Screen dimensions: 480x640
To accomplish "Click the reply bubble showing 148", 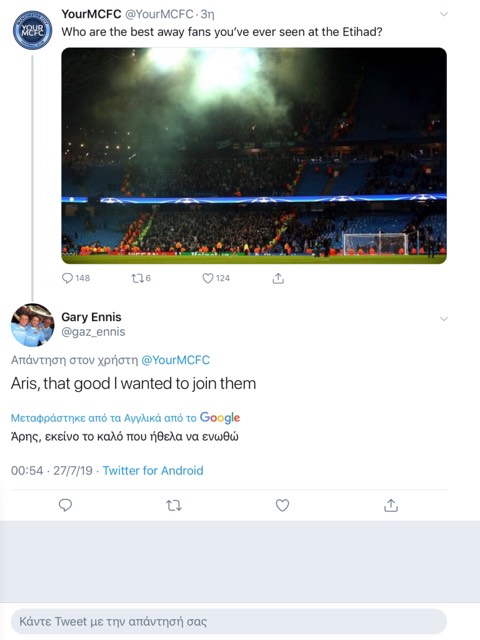I will 76,278.
